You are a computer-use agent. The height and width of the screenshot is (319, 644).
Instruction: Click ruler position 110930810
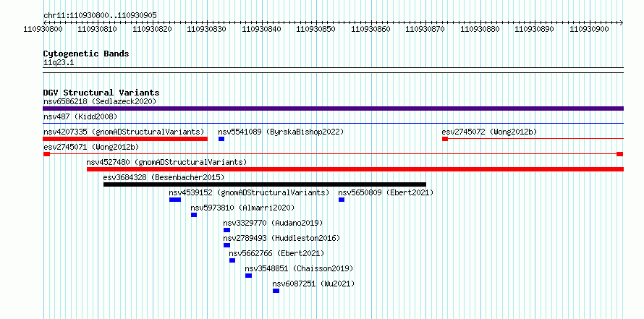[98, 29]
